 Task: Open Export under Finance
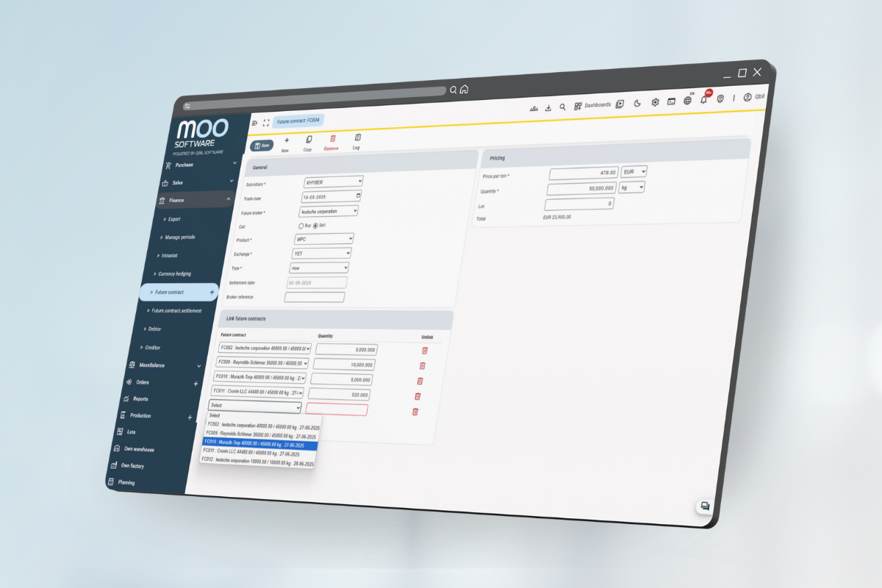point(173,219)
